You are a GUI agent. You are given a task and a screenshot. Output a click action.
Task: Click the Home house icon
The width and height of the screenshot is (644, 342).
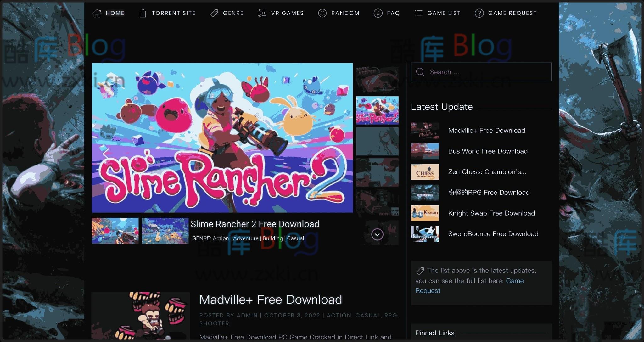click(x=97, y=13)
